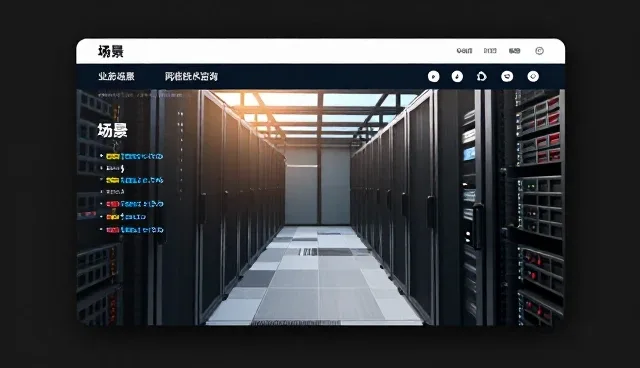Click the round play-arrow icon in dark bar

tap(433, 76)
